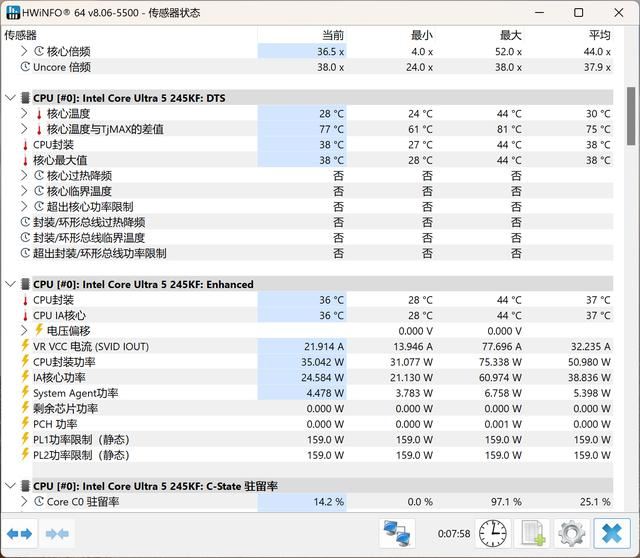Reset the elapsed timer clock icon

point(493,533)
